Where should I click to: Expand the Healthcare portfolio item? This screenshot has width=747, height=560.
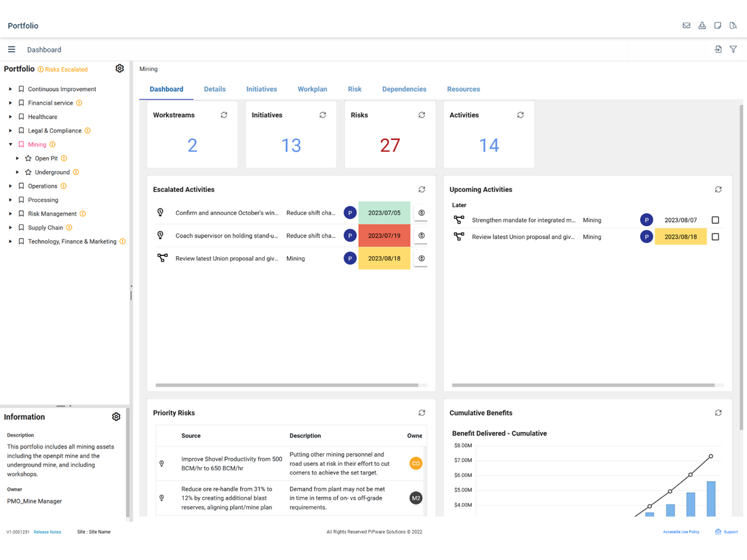pos(9,116)
